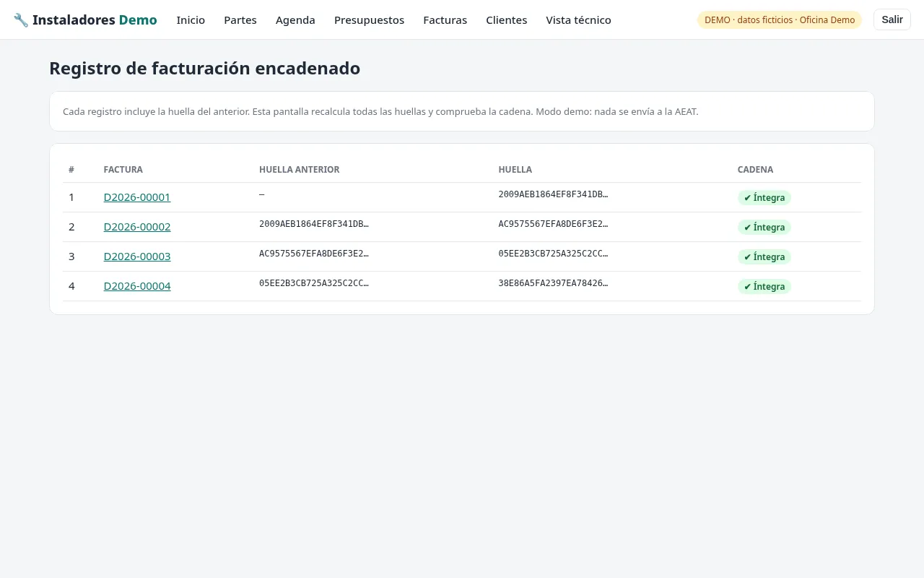Screen dimensions: 924x578
Task: Click the CADENA column header
Action: point(755,170)
